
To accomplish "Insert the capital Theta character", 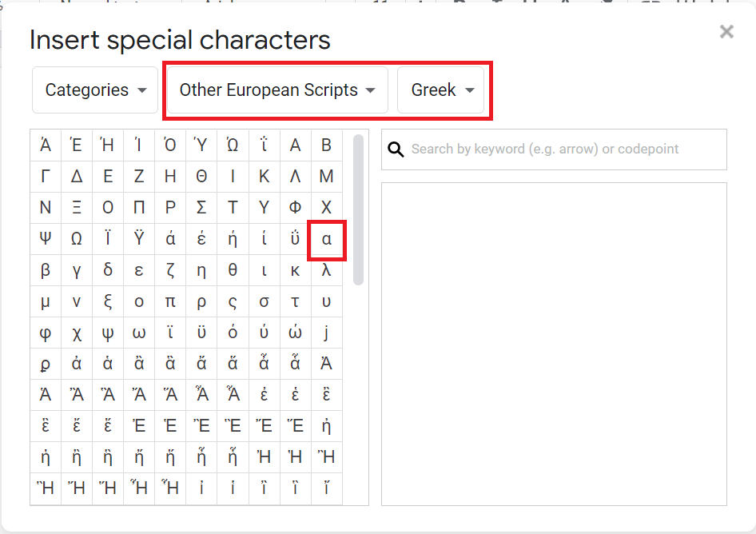I will coord(201,176).
